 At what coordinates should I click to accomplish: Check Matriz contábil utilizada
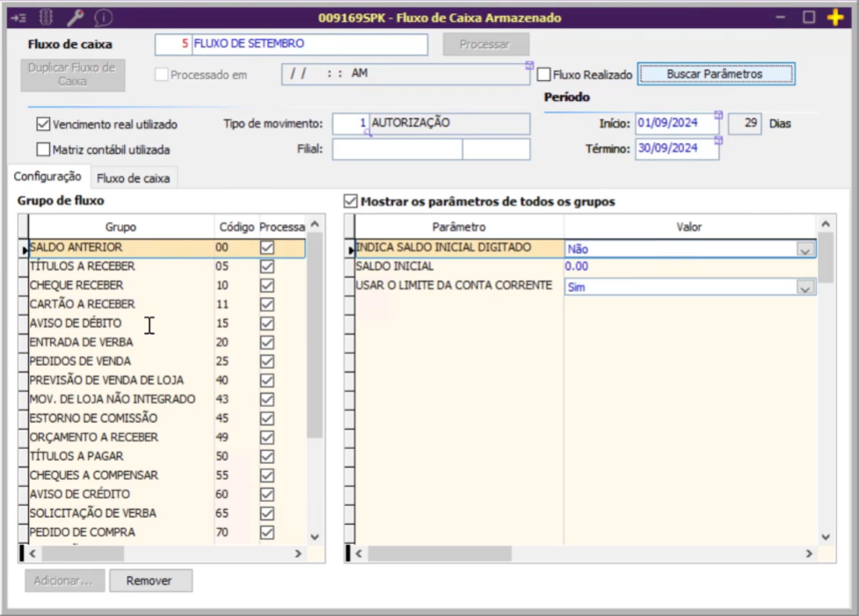click(43, 149)
